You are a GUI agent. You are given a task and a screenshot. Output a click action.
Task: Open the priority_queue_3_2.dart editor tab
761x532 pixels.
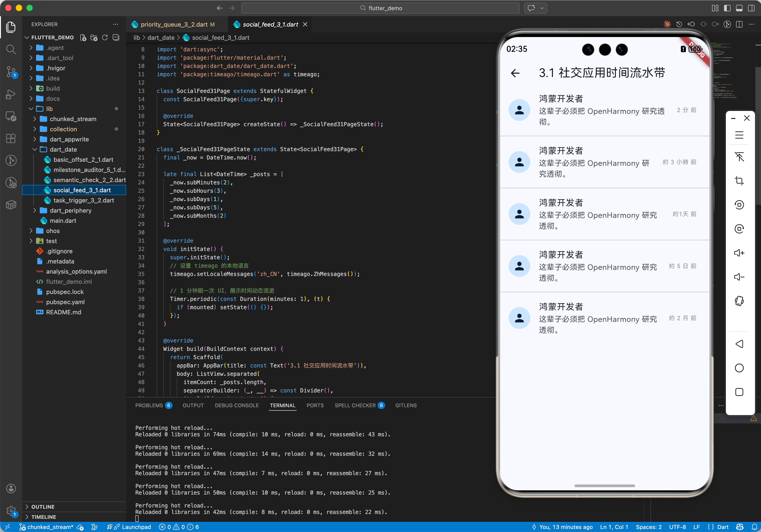click(174, 24)
